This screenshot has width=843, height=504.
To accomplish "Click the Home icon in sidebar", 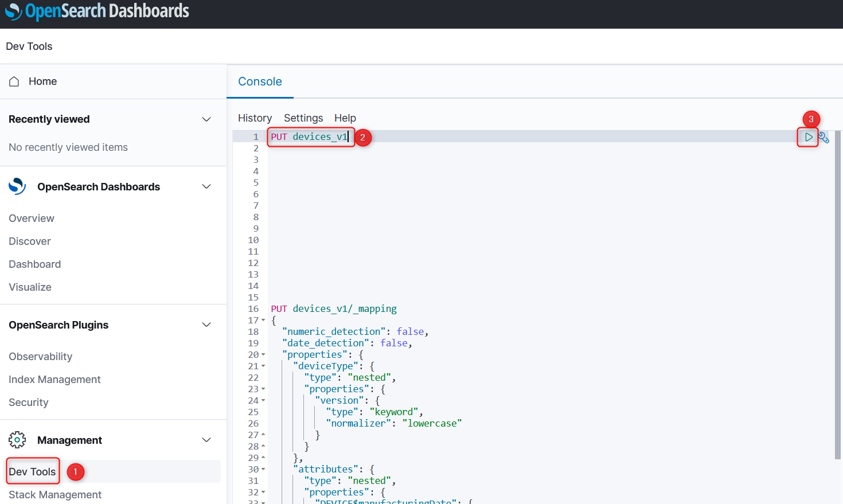I will [14, 81].
